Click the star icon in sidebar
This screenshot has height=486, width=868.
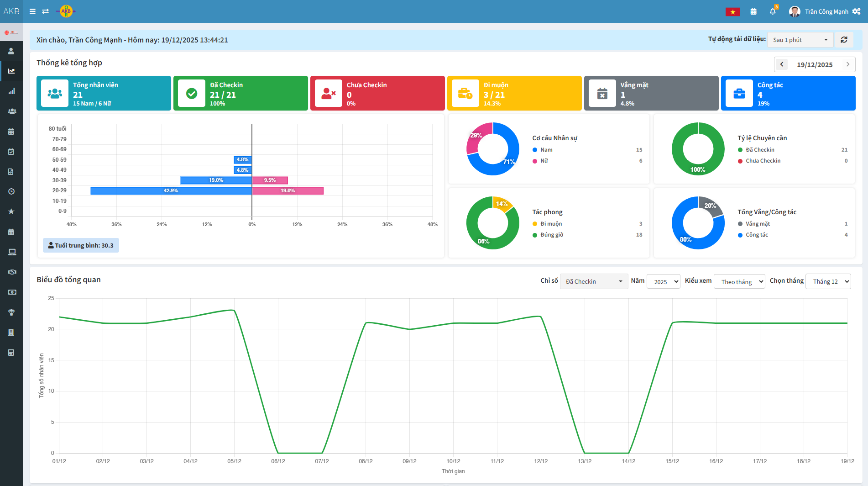11,211
